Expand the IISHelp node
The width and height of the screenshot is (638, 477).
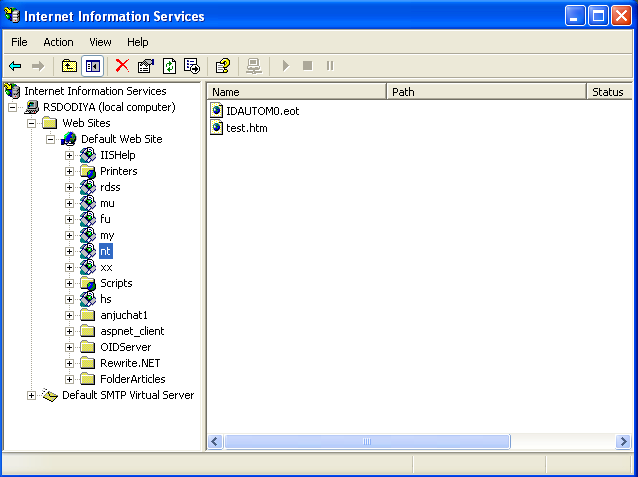coord(69,155)
